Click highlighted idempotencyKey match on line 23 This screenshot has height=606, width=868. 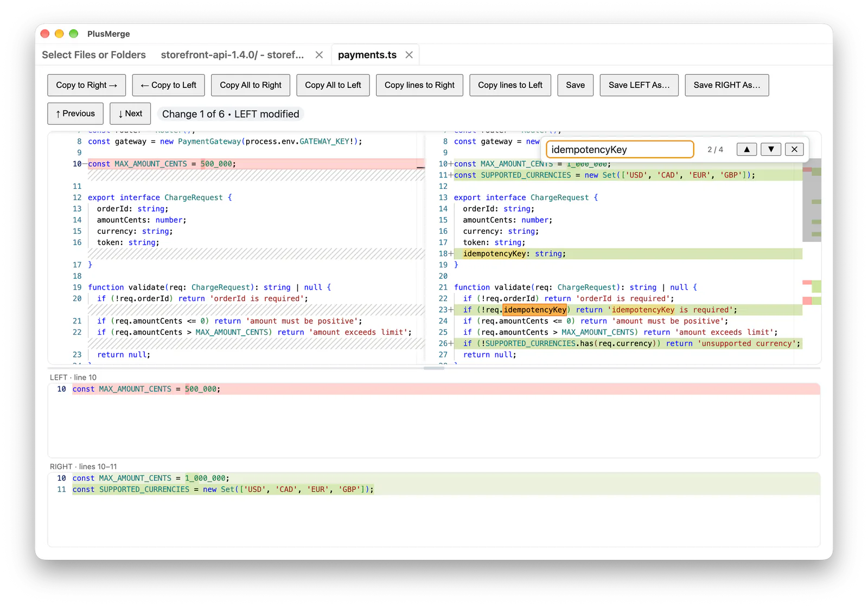(535, 310)
